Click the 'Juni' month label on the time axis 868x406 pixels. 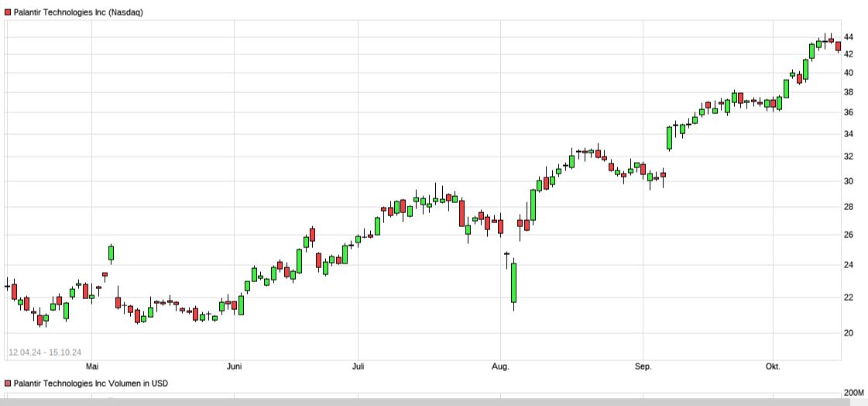click(x=234, y=366)
